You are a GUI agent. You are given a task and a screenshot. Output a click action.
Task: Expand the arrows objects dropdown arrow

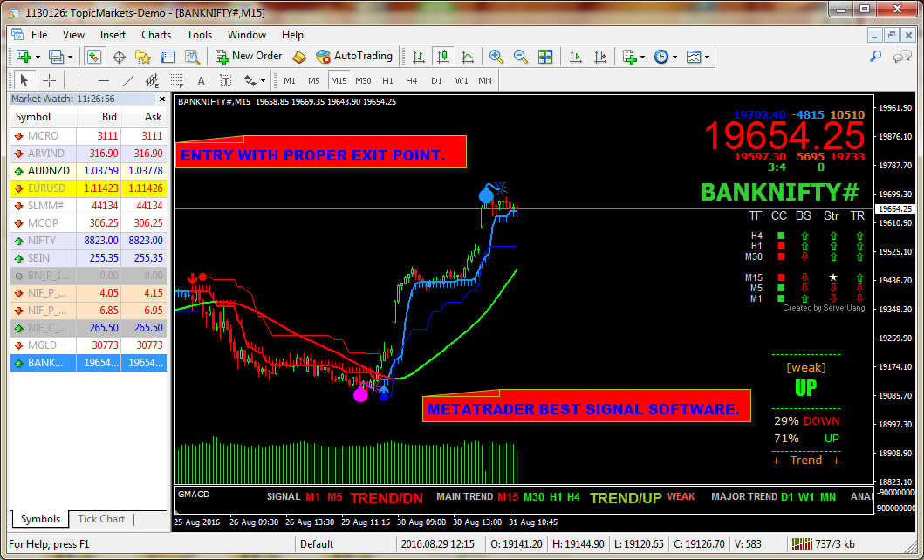click(263, 80)
